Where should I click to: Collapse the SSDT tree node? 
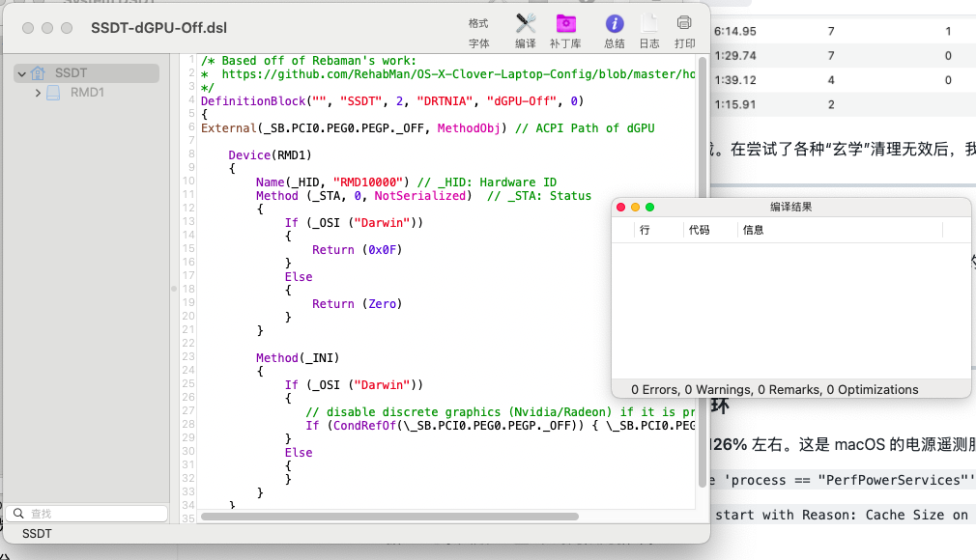(x=22, y=73)
